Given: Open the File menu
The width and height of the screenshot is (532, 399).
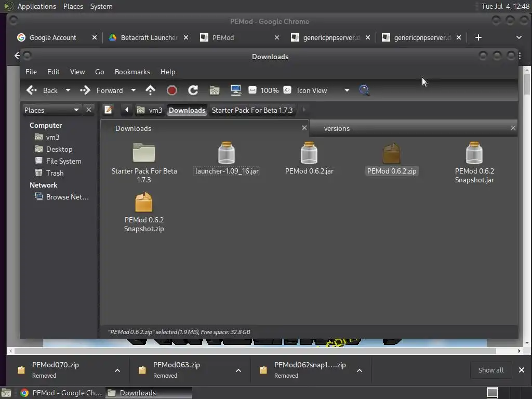Looking at the screenshot, I should [31, 72].
